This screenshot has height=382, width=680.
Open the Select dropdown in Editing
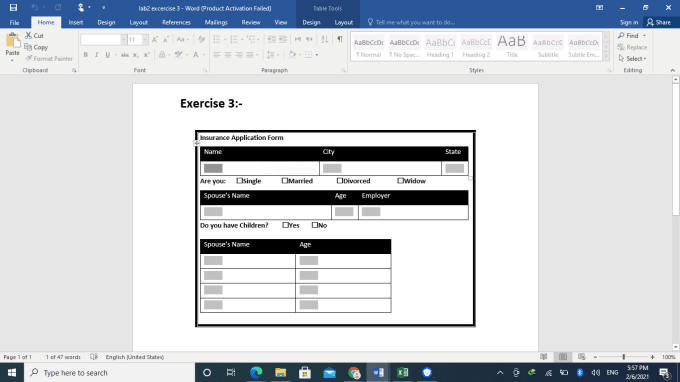point(633,59)
